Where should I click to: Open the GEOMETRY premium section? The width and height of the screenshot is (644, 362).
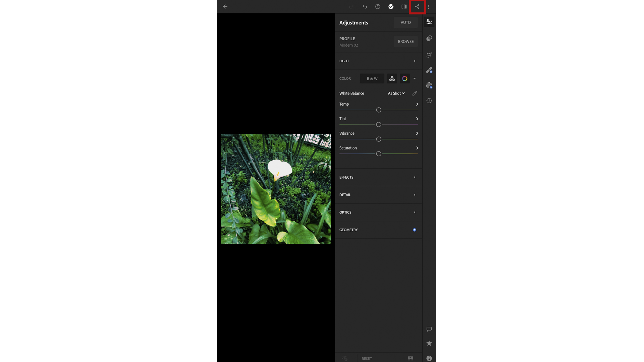(x=378, y=230)
